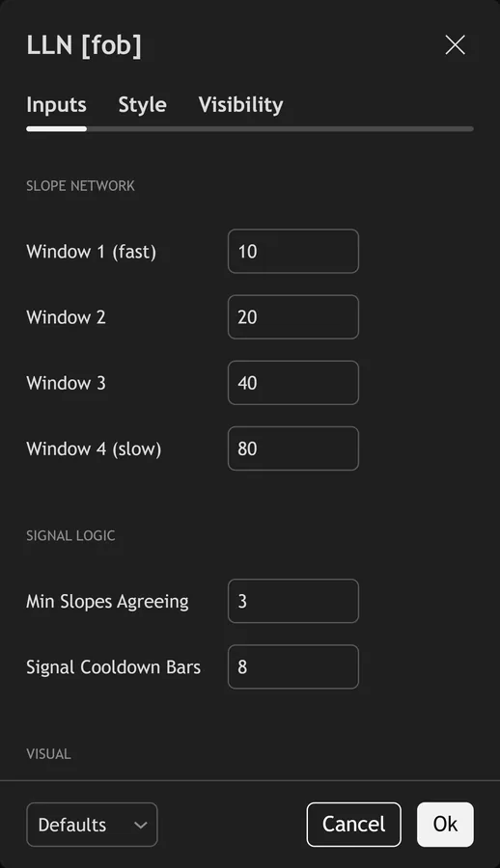Click the Window 2 label text
Screen dimensions: 500x868
(x=66, y=317)
